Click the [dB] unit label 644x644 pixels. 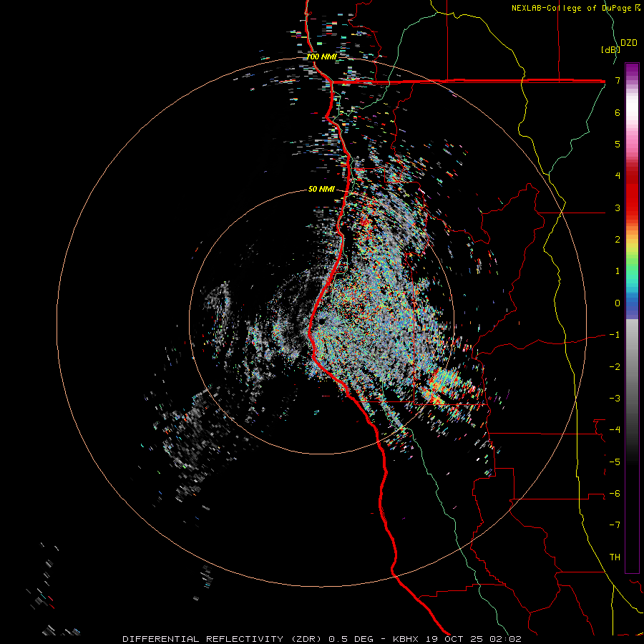pos(610,49)
